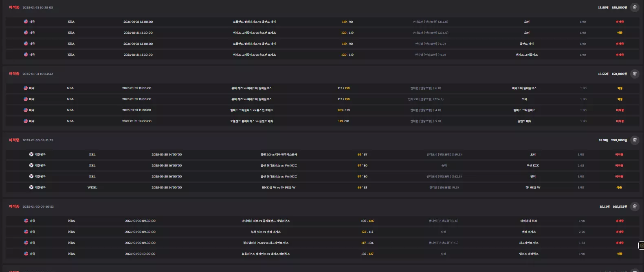Click the 136 : 137 score
The height and width of the screenshot is (272, 644).
click(x=367, y=254)
